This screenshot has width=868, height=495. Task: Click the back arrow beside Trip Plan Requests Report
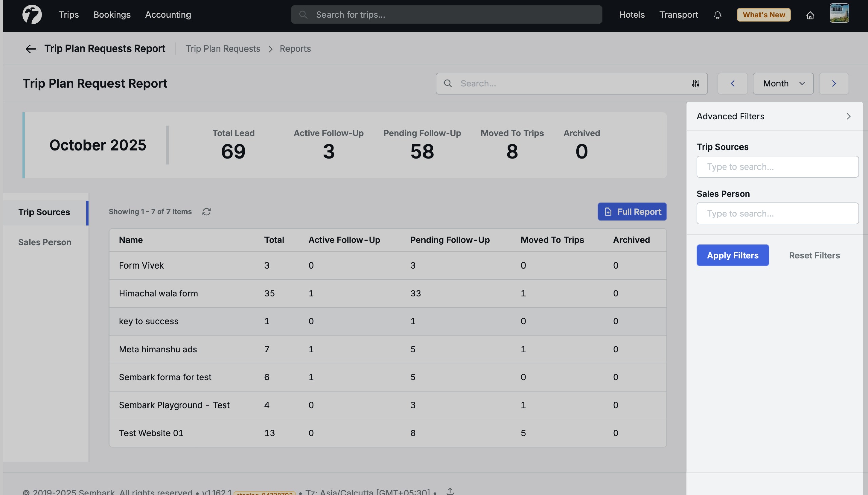(30, 48)
